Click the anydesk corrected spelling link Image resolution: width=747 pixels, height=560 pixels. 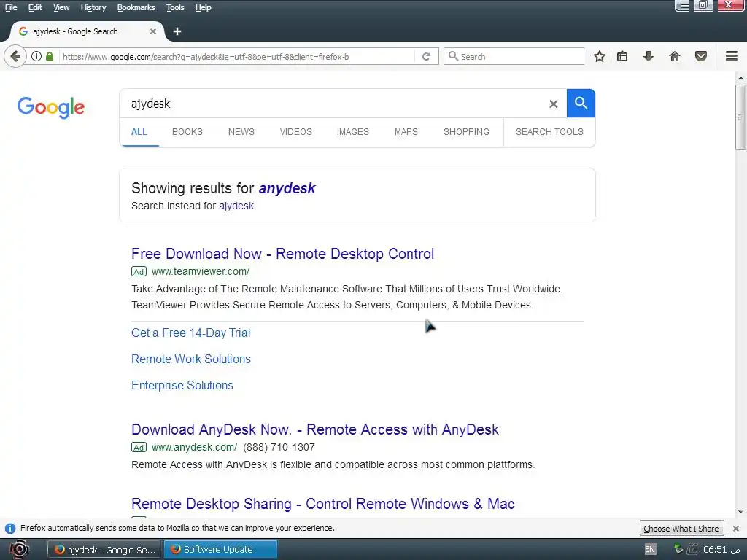(287, 188)
